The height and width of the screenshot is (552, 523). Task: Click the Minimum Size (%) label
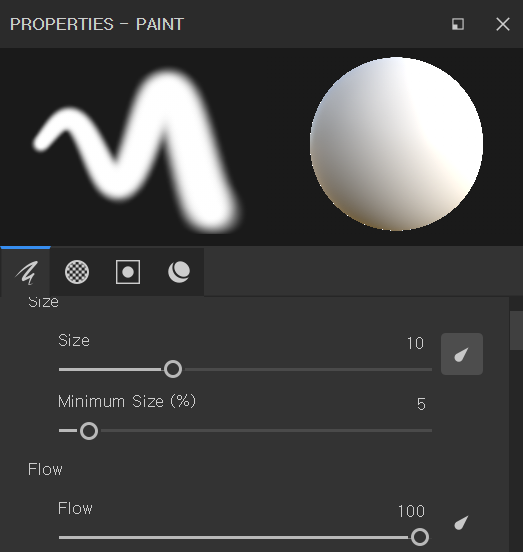pyautogui.click(x=127, y=401)
